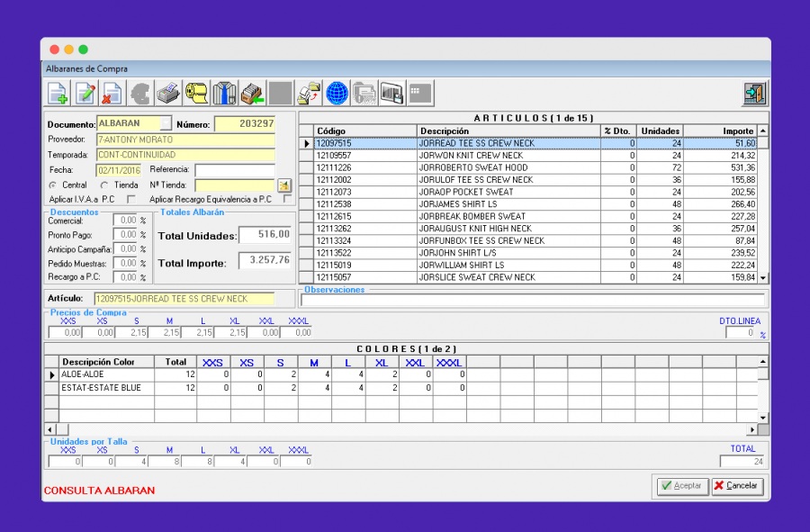Click the Fecha date field
This screenshot has height=532, width=810.
tap(118, 170)
